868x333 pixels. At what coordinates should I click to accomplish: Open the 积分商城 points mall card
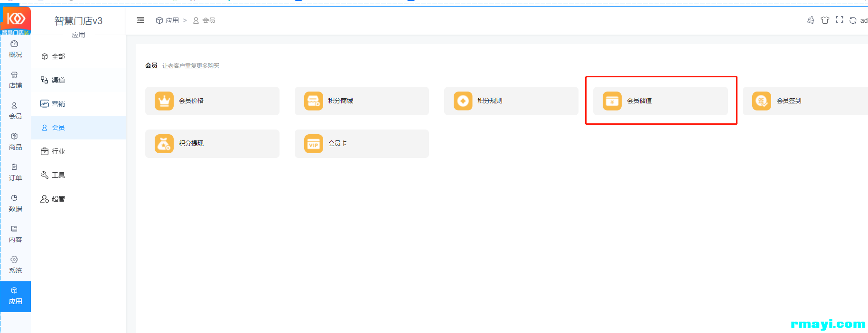[362, 101]
